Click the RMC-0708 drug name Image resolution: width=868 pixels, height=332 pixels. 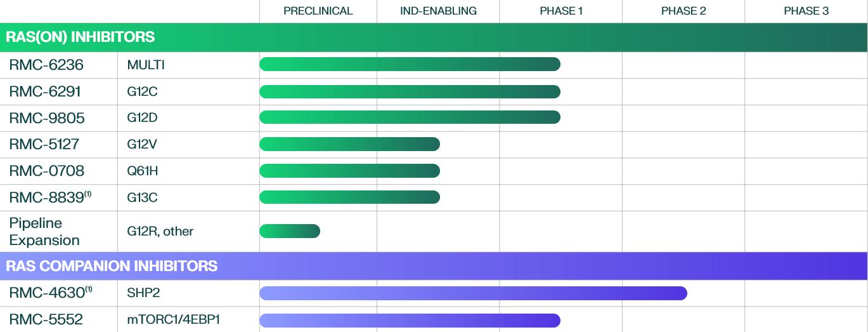(46, 171)
